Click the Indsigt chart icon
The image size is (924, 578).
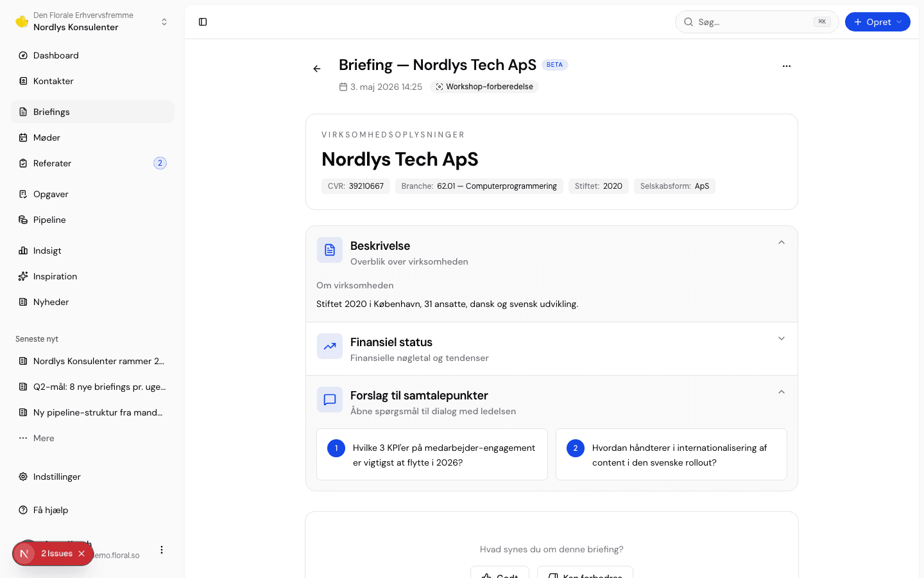pos(23,250)
